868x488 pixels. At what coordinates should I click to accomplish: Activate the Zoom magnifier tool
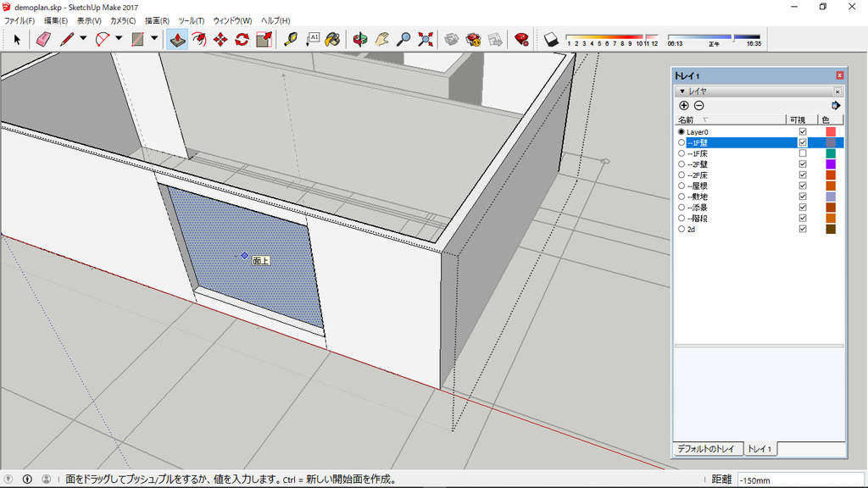tap(403, 39)
